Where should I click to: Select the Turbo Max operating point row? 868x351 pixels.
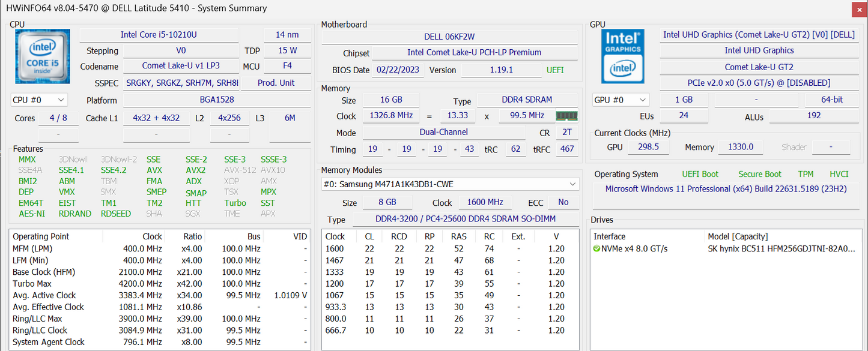click(160, 284)
